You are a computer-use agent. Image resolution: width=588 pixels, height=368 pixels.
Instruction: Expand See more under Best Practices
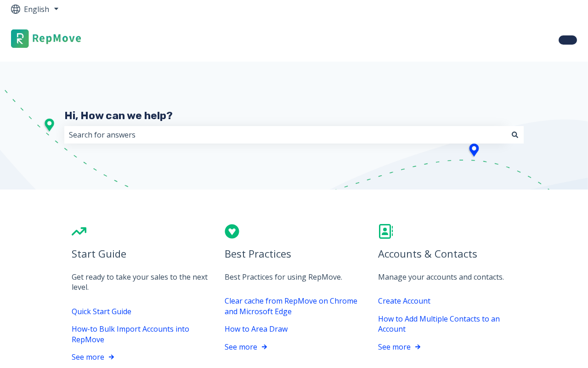pyautogui.click(x=246, y=347)
